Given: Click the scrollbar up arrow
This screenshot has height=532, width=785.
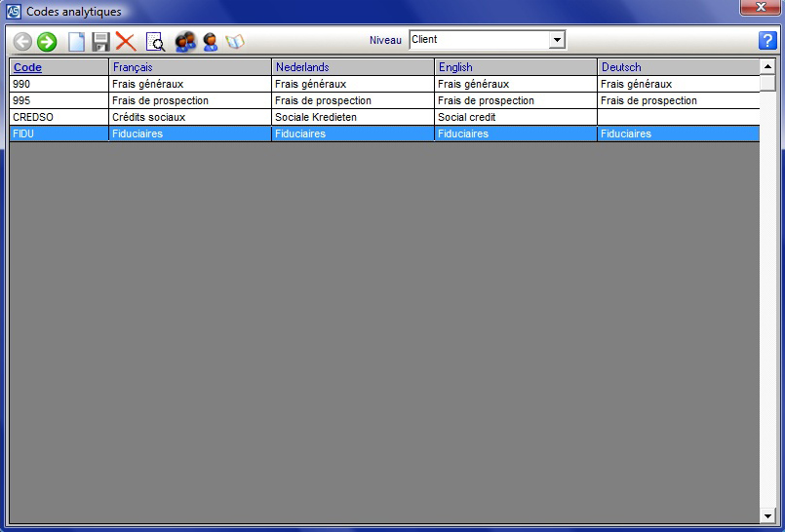Looking at the screenshot, I should coord(767,66).
